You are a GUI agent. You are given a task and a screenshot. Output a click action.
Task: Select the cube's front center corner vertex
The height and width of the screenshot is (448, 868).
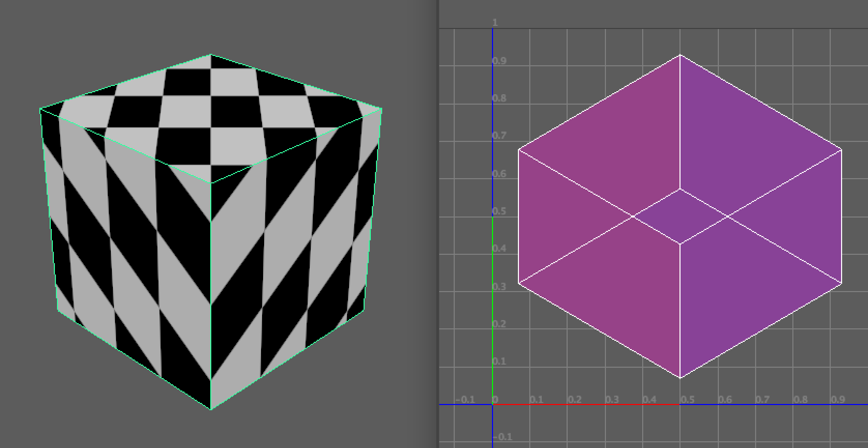[211, 183]
